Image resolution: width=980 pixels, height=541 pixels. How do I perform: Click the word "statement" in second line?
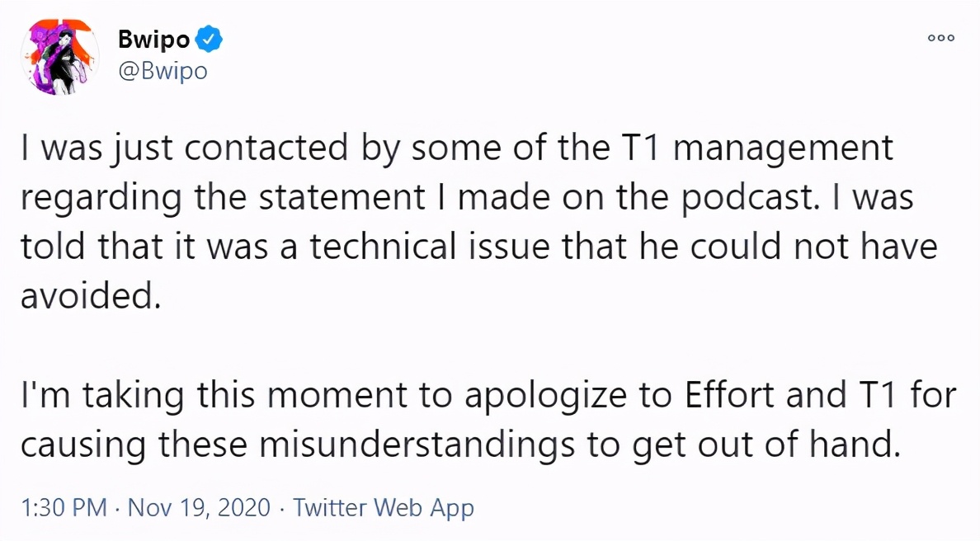click(342, 198)
